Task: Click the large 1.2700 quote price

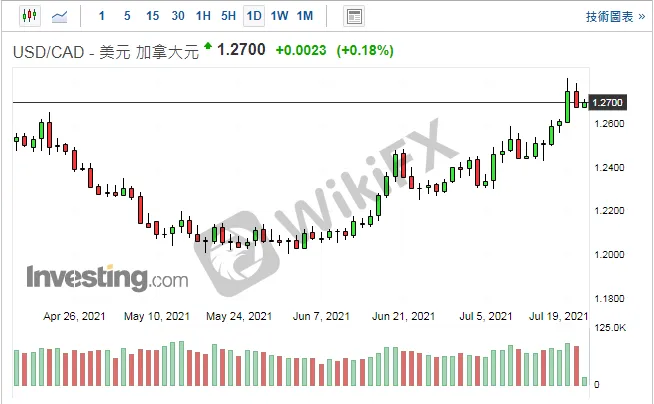Action: tap(241, 50)
